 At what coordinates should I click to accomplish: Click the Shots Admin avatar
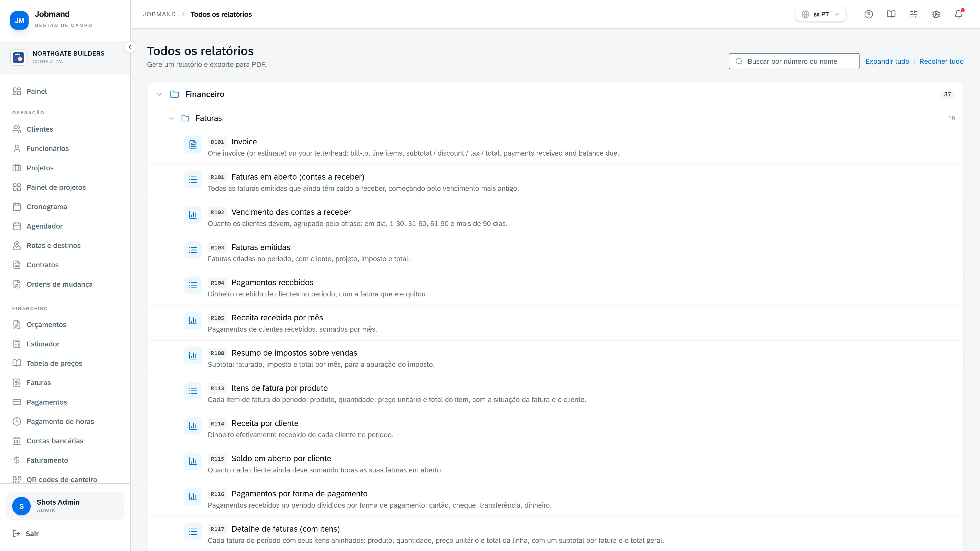[x=21, y=506]
